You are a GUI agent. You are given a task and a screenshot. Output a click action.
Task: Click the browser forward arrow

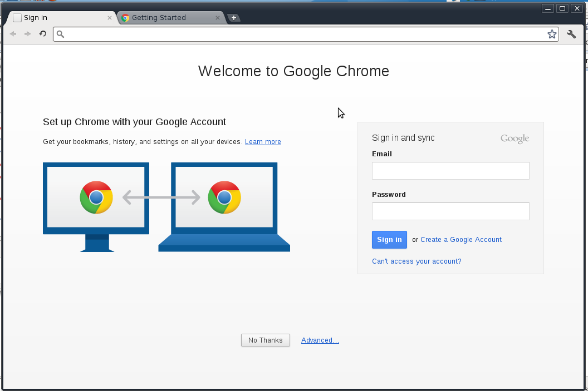(x=28, y=34)
